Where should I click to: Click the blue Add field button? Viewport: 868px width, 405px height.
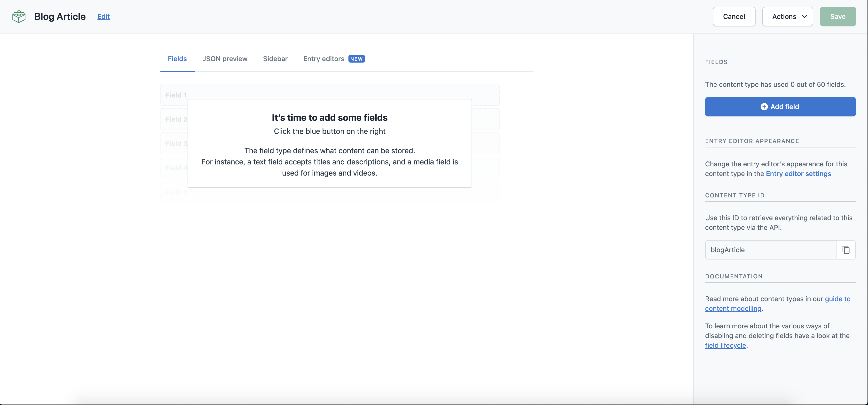[780, 106]
